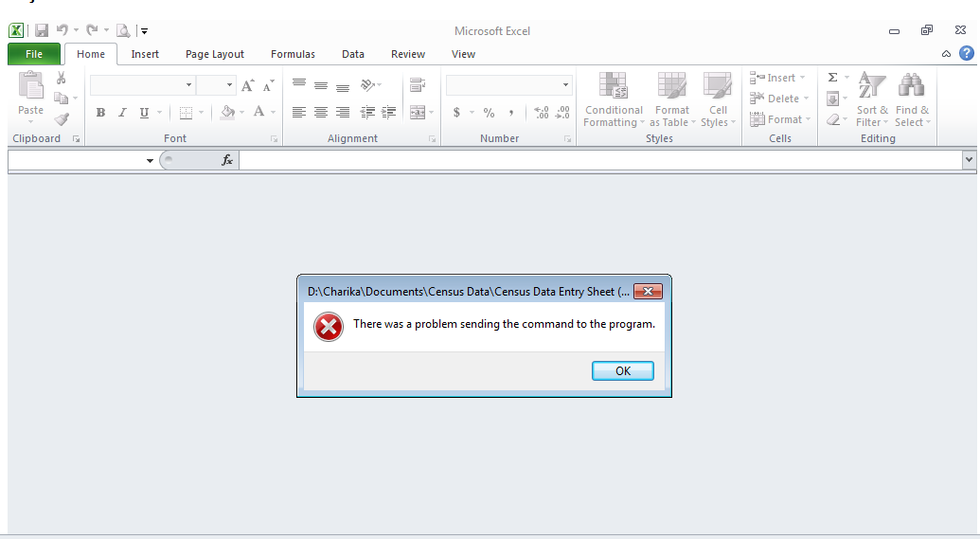Align text right icon

[x=343, y=113]
